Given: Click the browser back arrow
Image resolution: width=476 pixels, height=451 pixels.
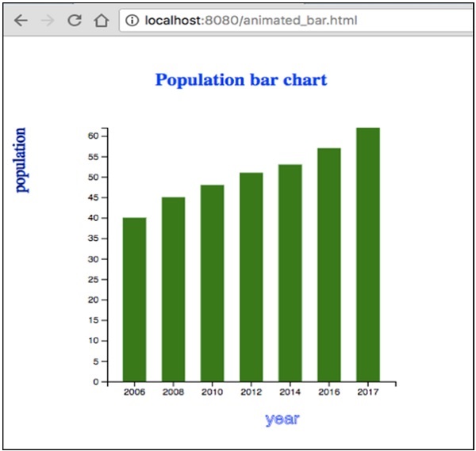Looking at the screenshot, I should (20, 20).
